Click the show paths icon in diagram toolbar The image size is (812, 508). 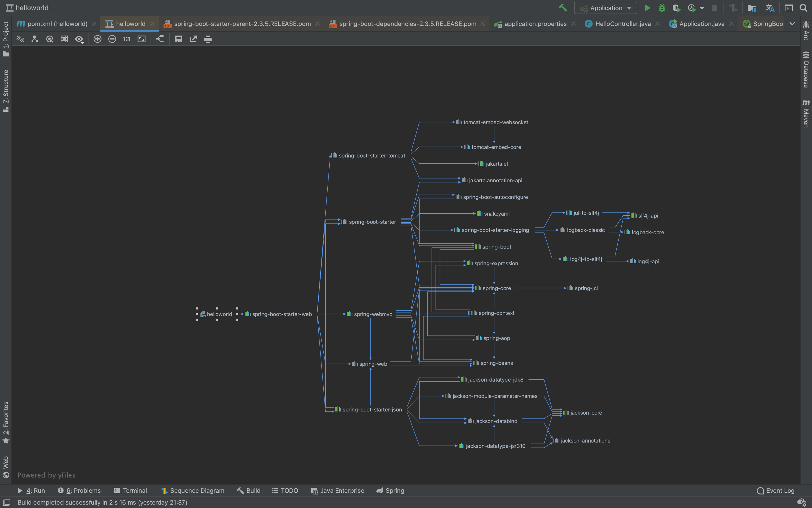[20, 39]
